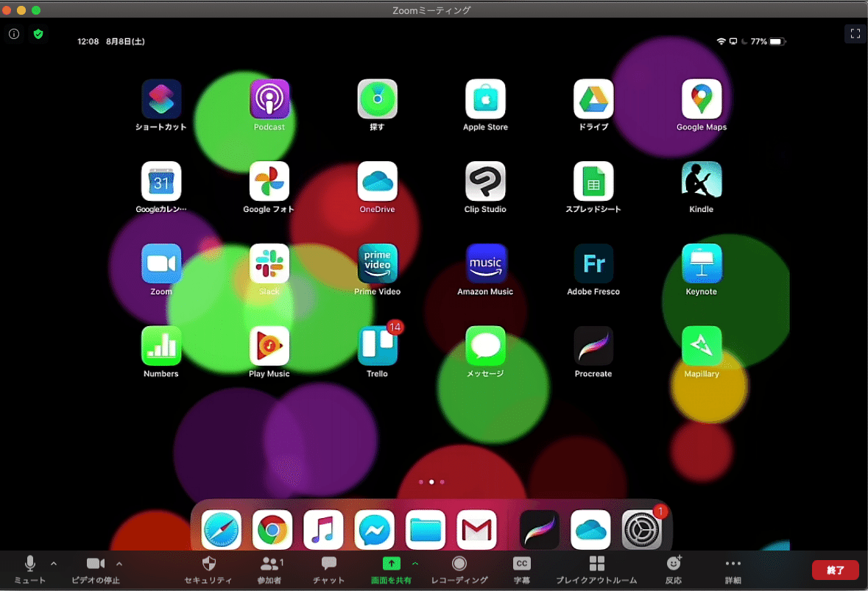Screen dimensions: 868x591
Task: Open the Prime Video app
Action: tap(377, 264)
